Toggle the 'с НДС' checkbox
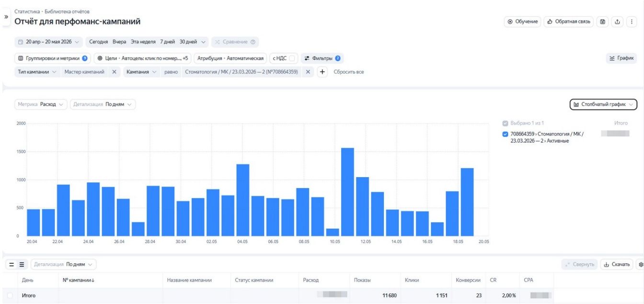This screenshot has width=644, height=304. tap(292, 58)
